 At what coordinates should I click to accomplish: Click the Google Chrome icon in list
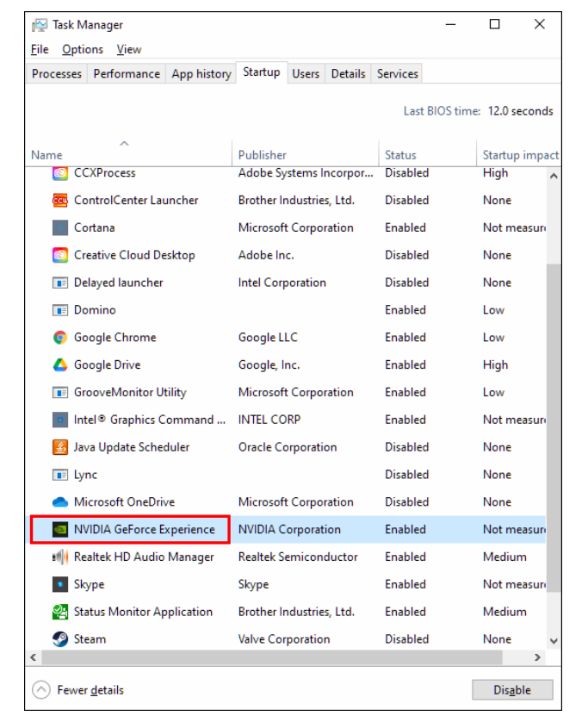pos(60,338)
